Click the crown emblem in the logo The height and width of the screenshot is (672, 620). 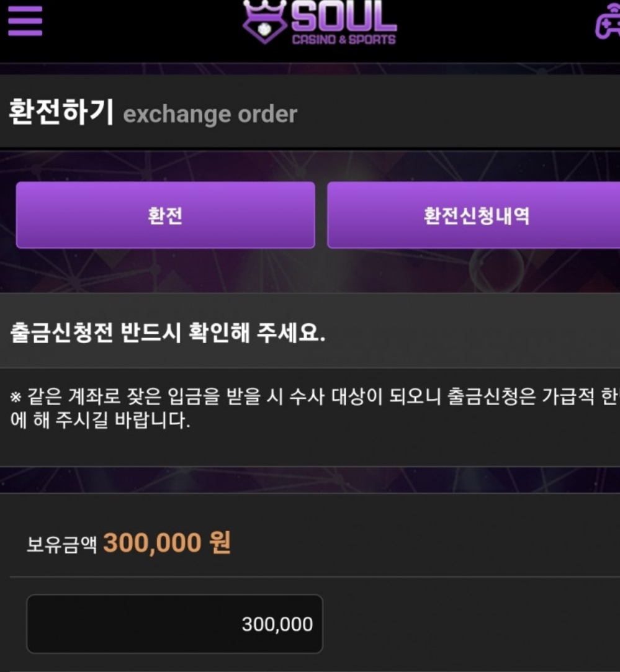[265, 22]
